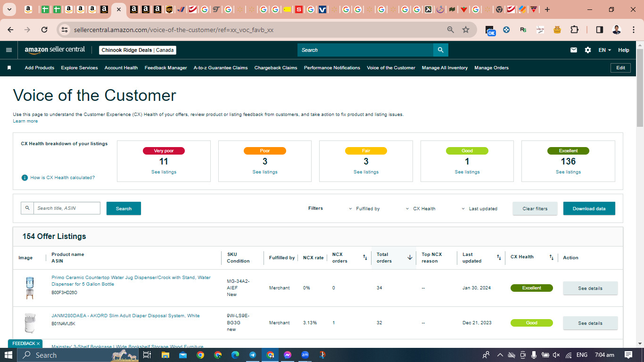Click the teal Search button for listings
Image resolution: width=644 pixels, height=362 pixels.
pos(124,208)
